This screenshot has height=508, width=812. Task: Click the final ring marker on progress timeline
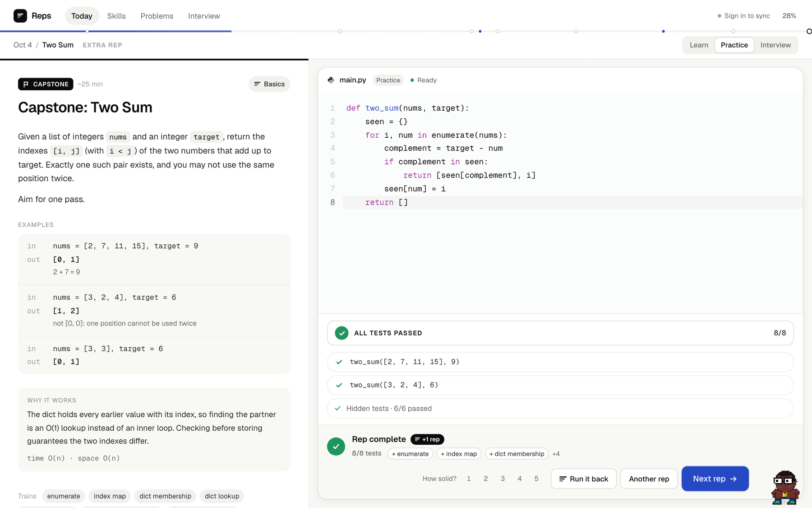[809, 31]
